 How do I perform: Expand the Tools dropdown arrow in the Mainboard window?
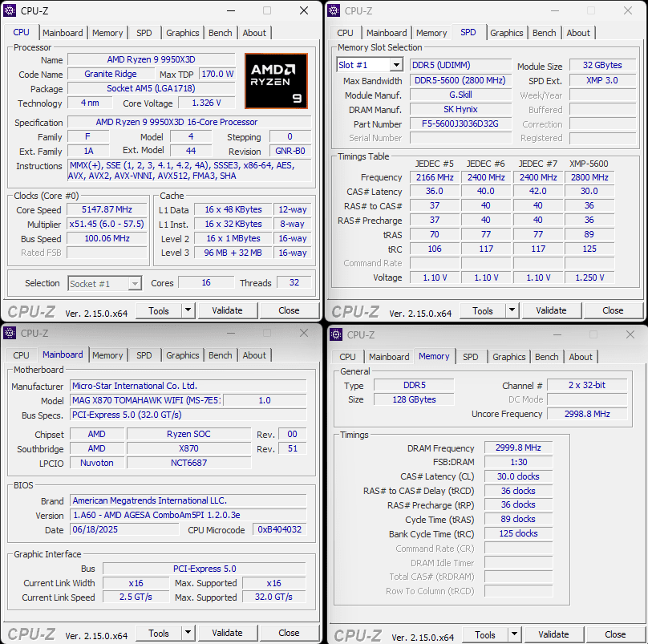(188, 633)
